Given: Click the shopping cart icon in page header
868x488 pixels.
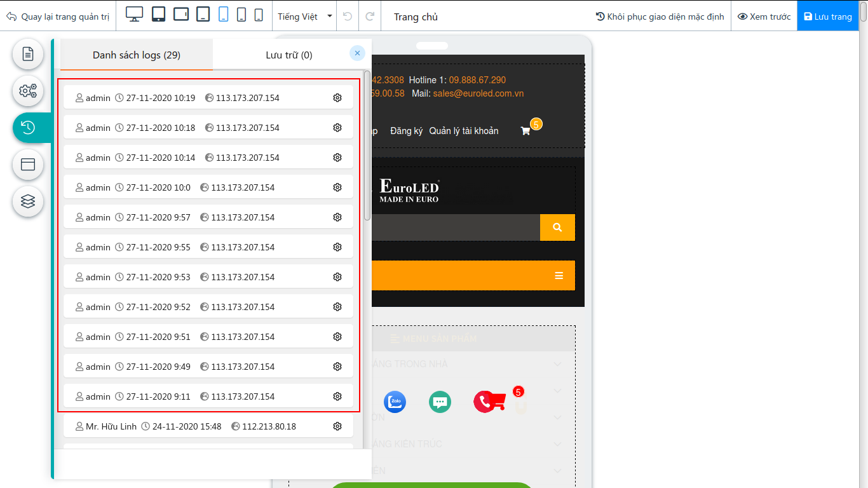Looking at the screenshot, I should coord(526,131).
